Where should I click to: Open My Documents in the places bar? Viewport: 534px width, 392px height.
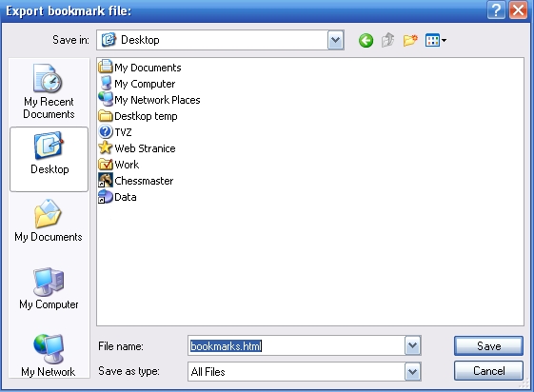(49, 221)
